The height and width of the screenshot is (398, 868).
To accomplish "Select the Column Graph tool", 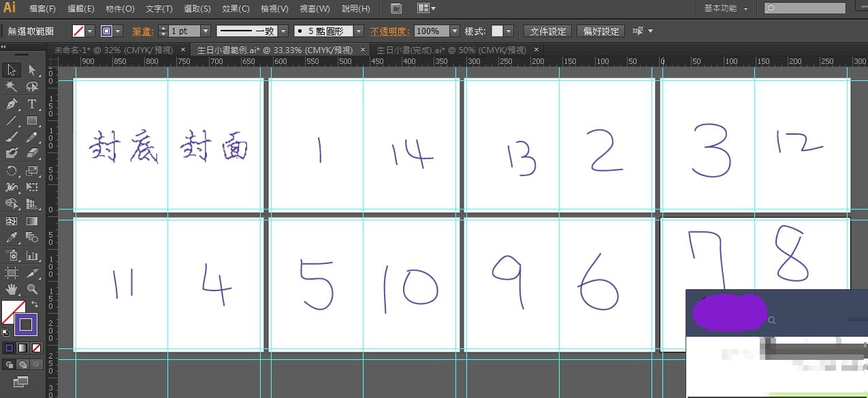I will 32,256.
